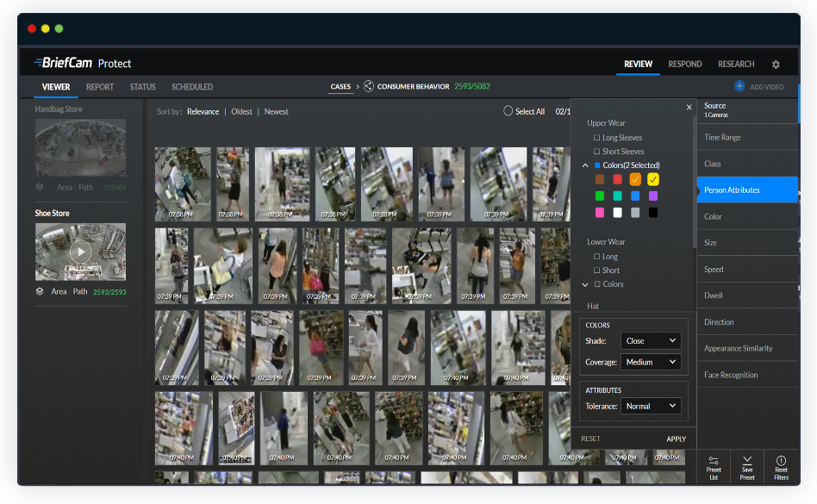Viewport: 817px width, 504px height.
Task: Check the Short Sleeves option
Action: point(596,152)
